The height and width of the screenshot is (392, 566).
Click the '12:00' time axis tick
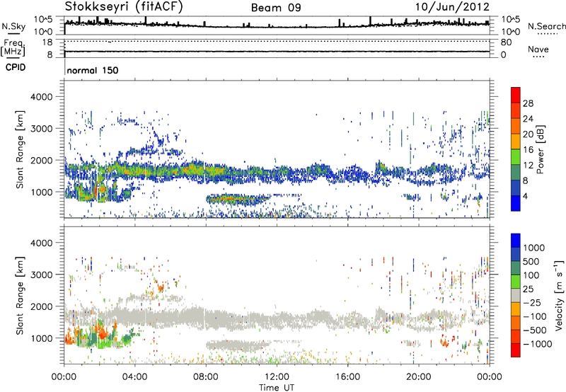click(277, 377)
